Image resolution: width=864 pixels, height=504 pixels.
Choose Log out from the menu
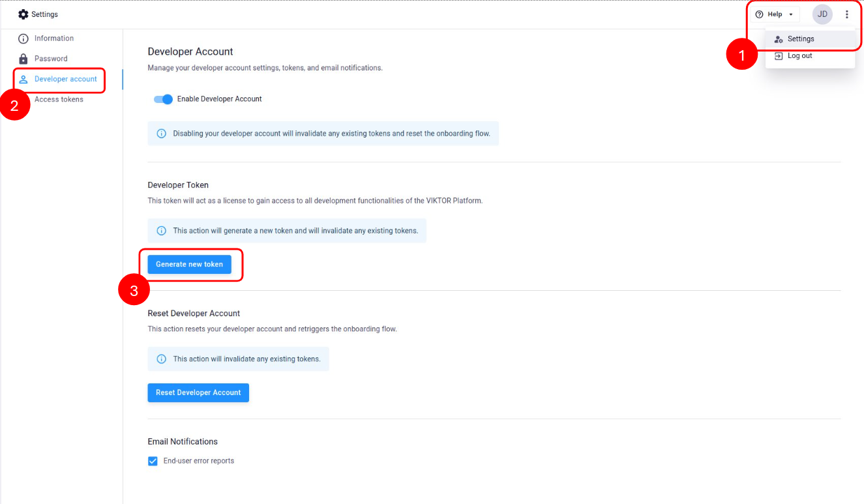[799, 56]
